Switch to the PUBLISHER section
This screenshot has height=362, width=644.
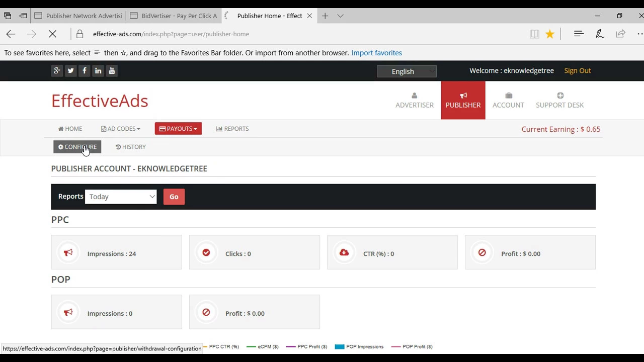pos(463,100)
